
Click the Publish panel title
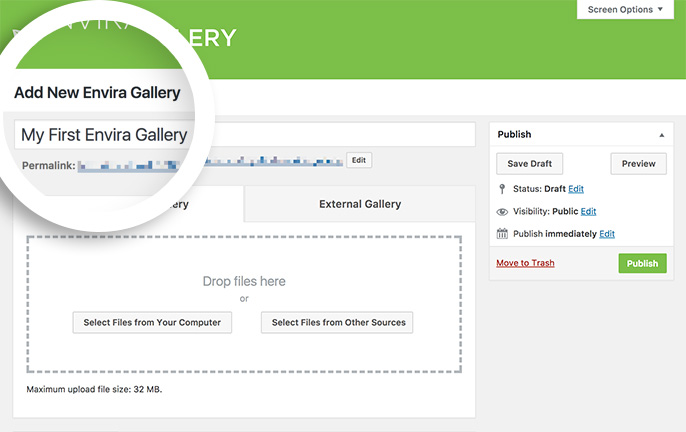(x=514, y=134)
